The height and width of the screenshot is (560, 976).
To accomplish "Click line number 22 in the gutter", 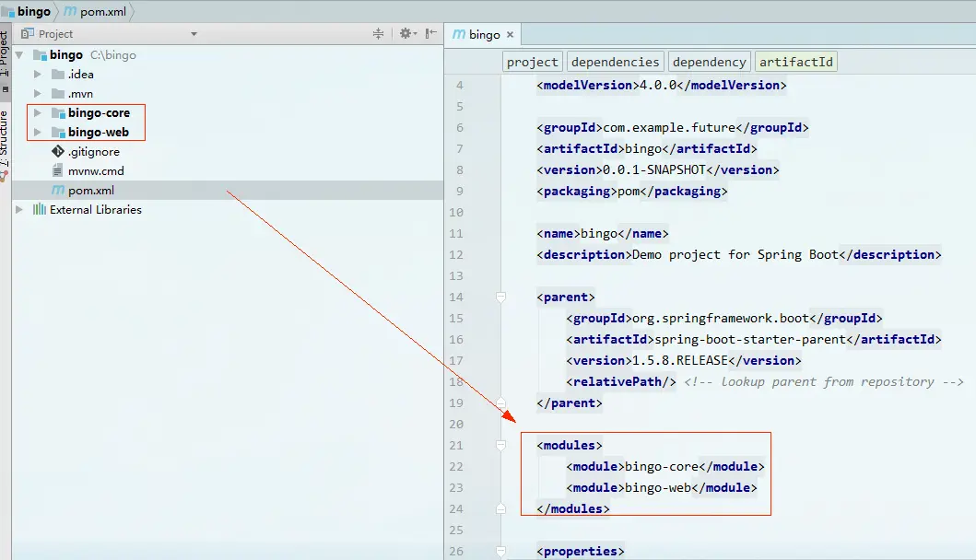I will pos(456,466).
